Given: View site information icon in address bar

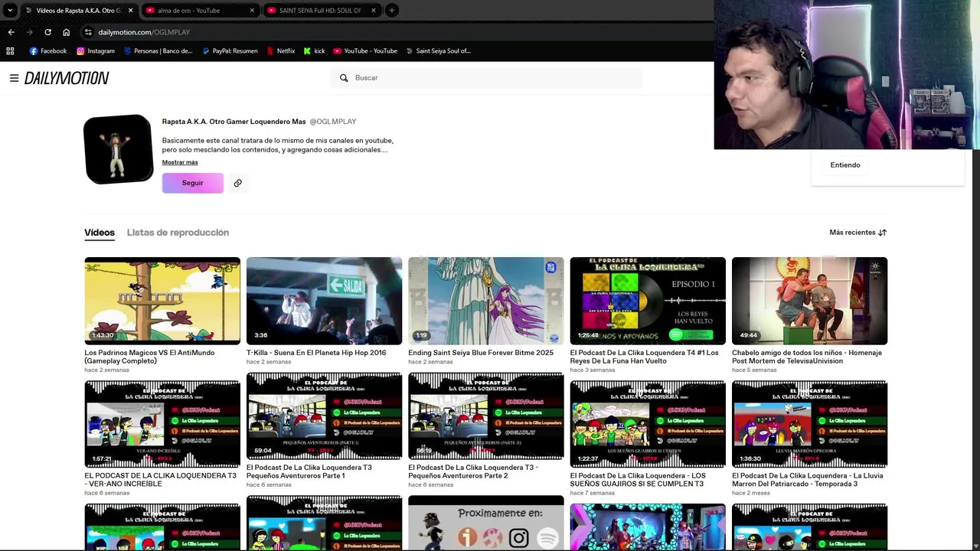Looking at the screenshot, I should pyautogui.click(x=88, y=32).
